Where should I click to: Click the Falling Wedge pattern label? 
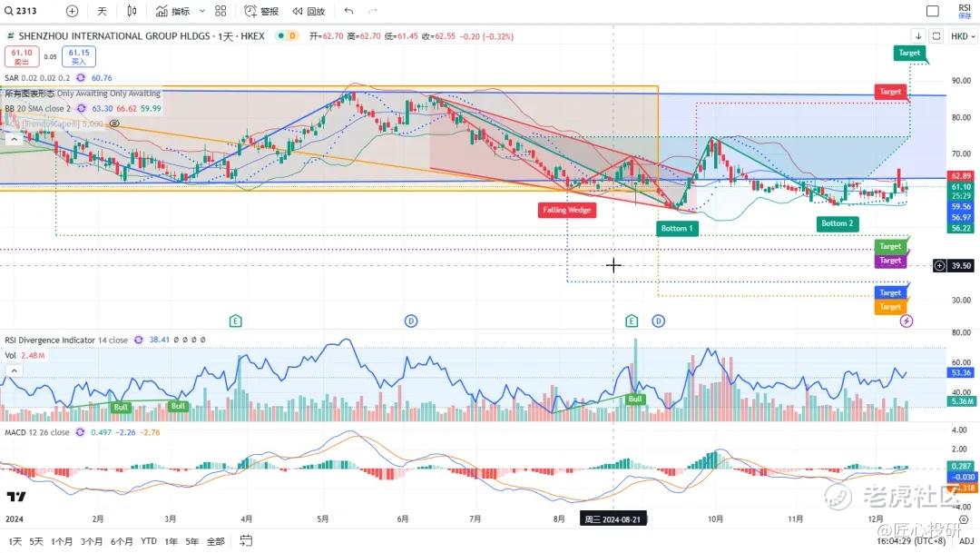[x=567, y=210]
